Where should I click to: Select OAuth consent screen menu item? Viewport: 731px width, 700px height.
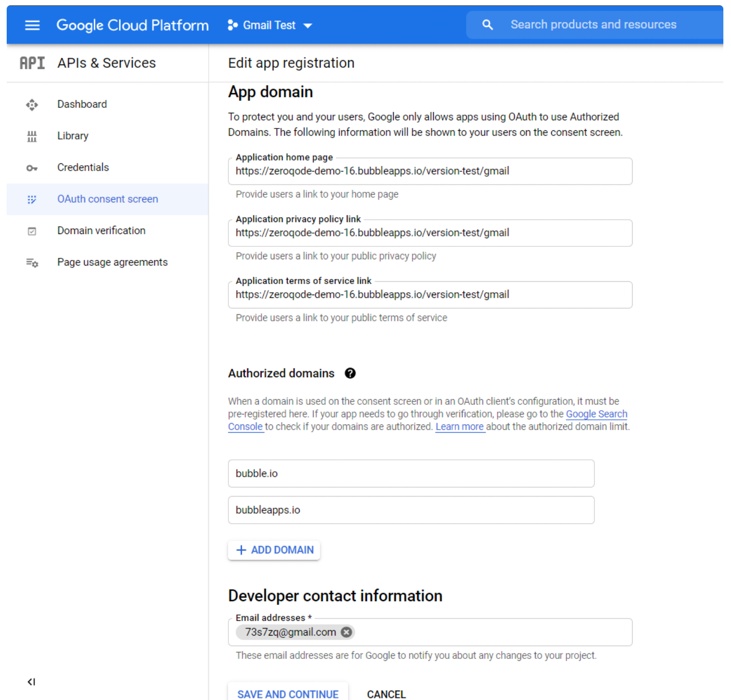pyautogui.click(x=107, y=199)
